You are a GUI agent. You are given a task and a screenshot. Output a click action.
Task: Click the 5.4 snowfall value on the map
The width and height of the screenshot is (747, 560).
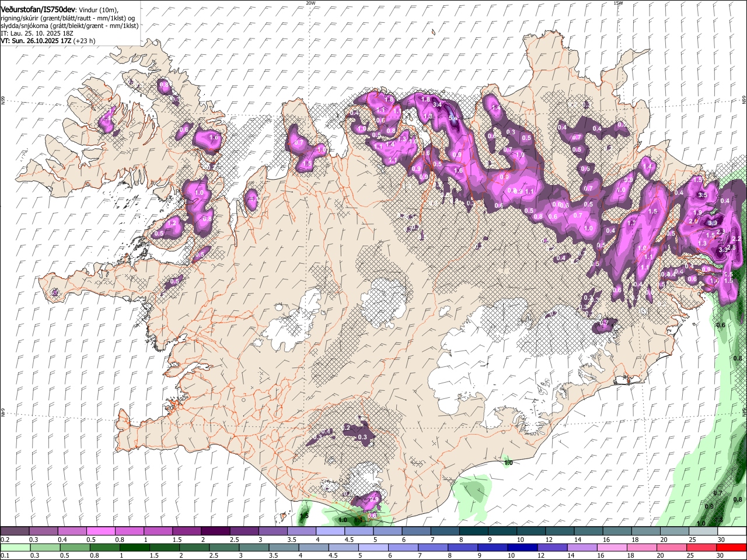(x=453, y=118)
